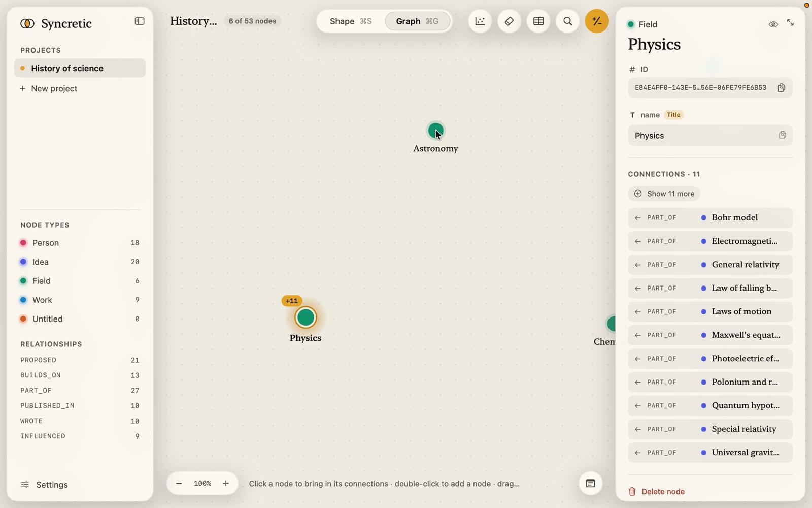The width and height of the screenshot is (812, 508).
Task: Click the orange plus/minus action button
Action: (x=597, y=21)
